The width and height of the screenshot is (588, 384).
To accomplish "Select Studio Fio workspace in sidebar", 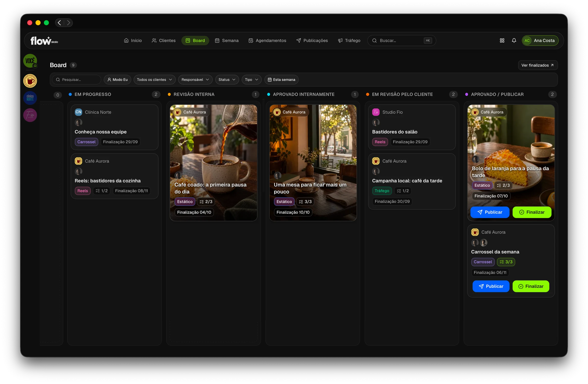I will pos(30,115).
